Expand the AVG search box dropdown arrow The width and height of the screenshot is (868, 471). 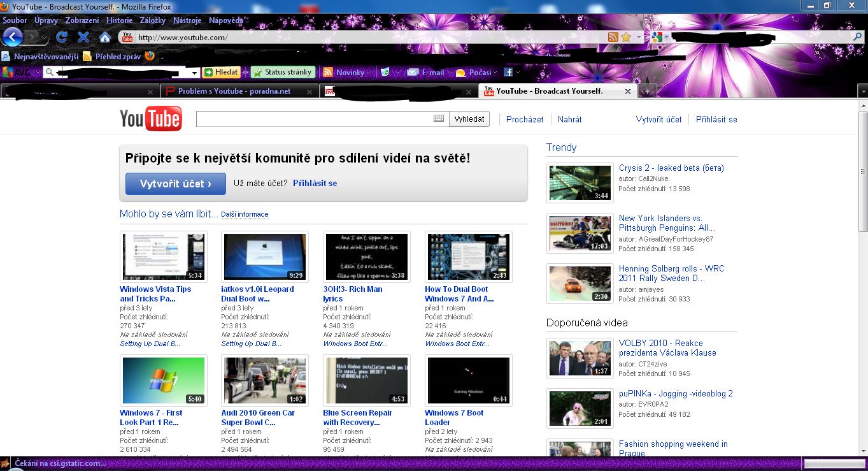tap(194, 73)
